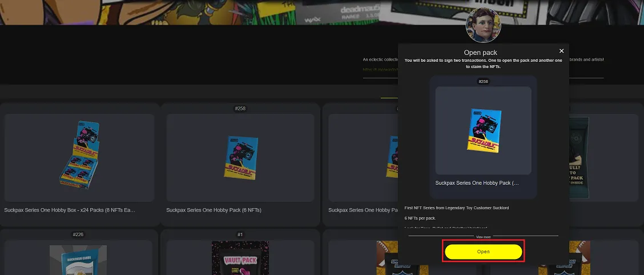644x275 pixels.
Task: Click the pack image in the Open pack dialog
Action: tap(483, 130)
